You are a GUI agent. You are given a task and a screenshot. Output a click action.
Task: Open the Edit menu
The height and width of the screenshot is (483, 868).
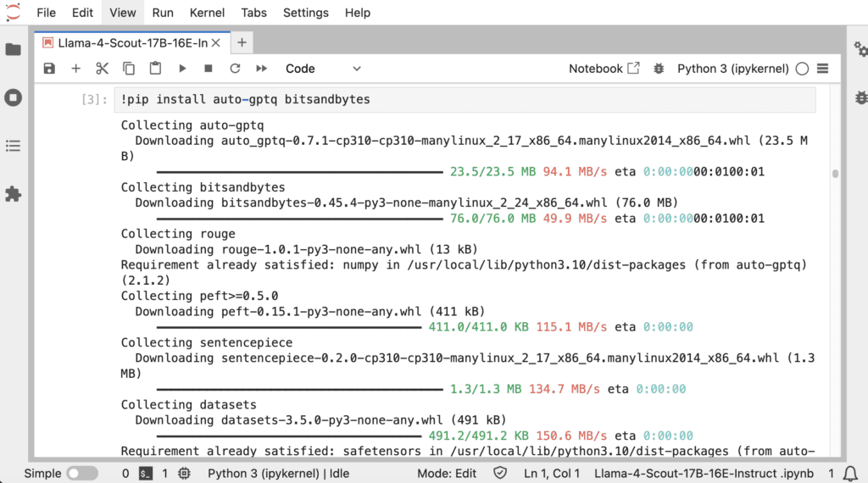[x=82, y=13]
